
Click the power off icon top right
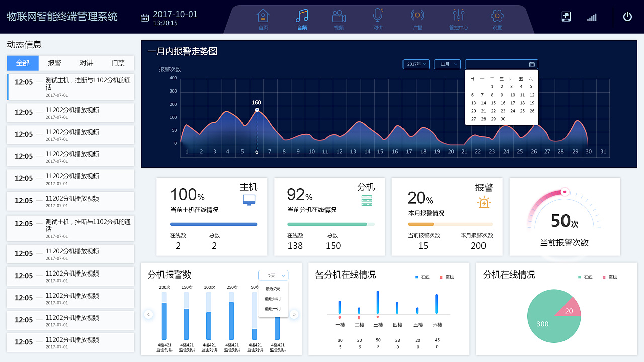(627, 16)
